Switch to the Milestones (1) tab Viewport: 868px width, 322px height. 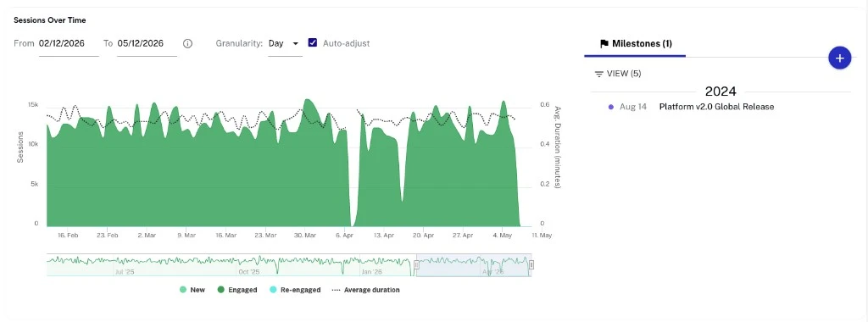pos(636,44)
